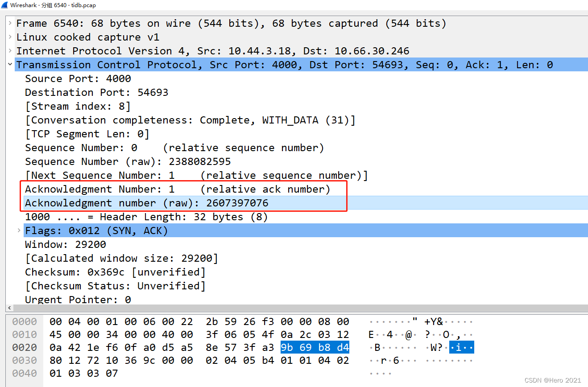The height and width of the screenshot is (387, 588).
Task: Click the hex offset 0040 label
Action: click(25, 373)
